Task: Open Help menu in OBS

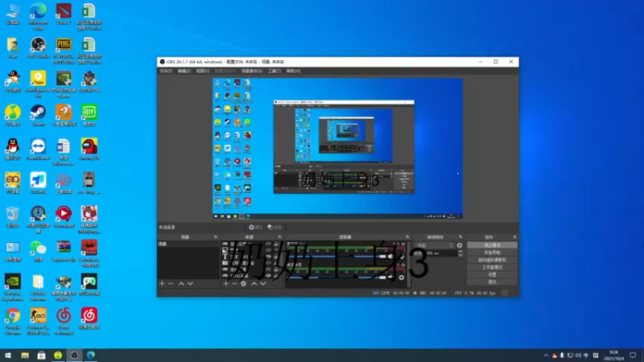Action: 293,71
